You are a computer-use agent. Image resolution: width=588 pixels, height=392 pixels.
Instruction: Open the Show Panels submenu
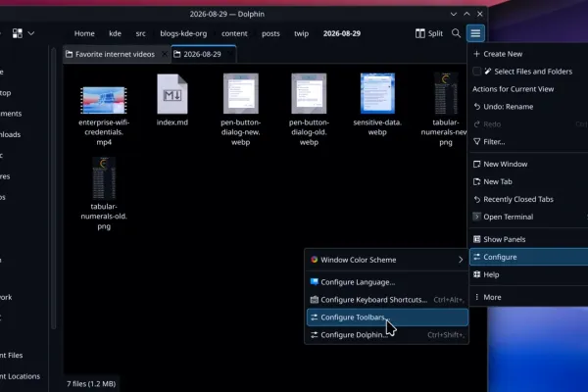pos(529,239)
